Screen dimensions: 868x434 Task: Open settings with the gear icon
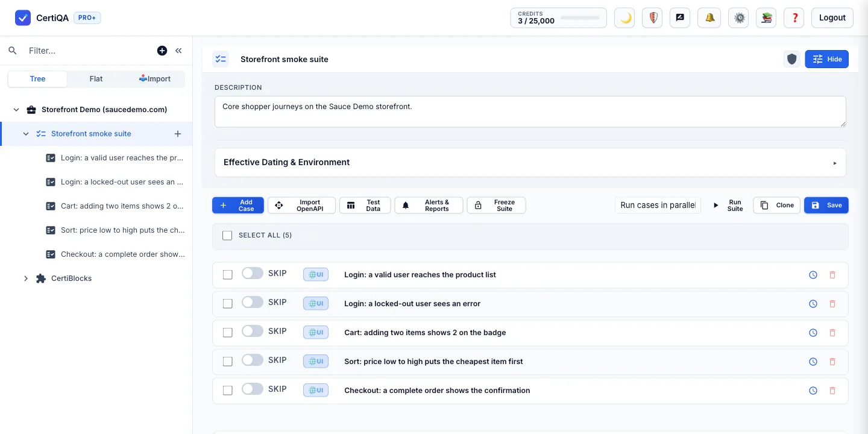(x=739, y=18)
